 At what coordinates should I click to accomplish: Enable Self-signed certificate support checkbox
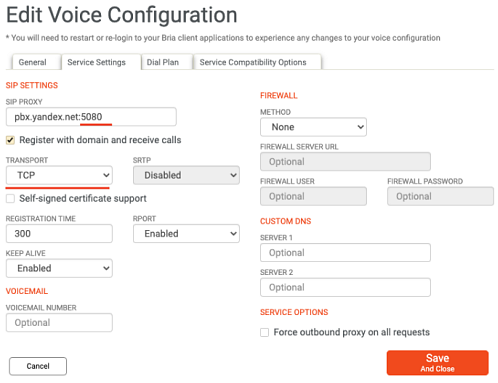pyautogui.click(x=10, y=199)
